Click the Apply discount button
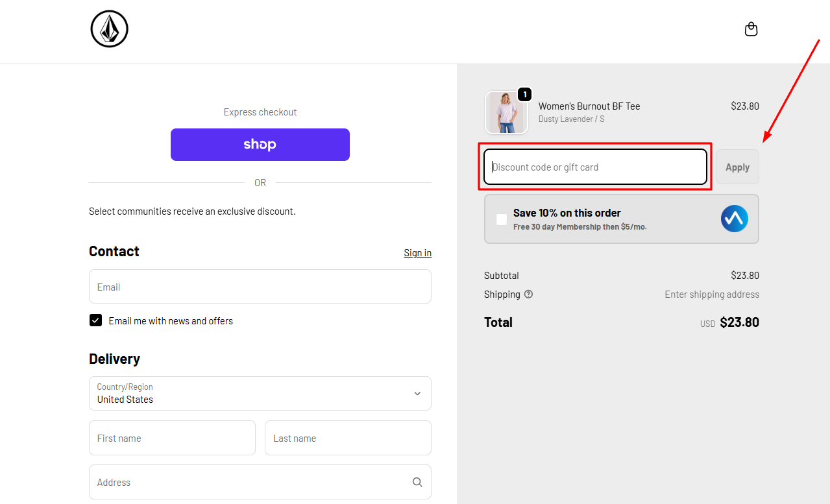 coord(737,167)
